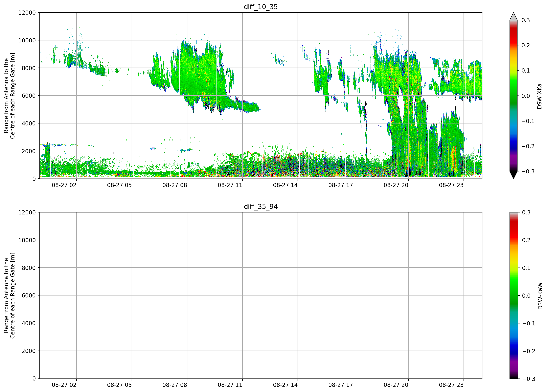
Task: Click the 08-27 05 x-tick under diff_10_35
Action: tap(119, 185)
